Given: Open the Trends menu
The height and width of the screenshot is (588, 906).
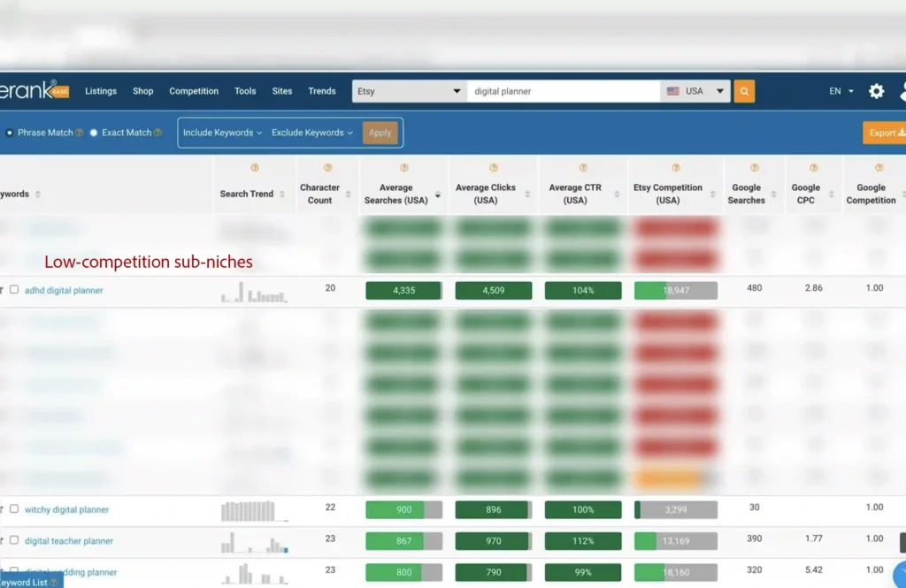Looking at the screenshot, I should (322, 91).
